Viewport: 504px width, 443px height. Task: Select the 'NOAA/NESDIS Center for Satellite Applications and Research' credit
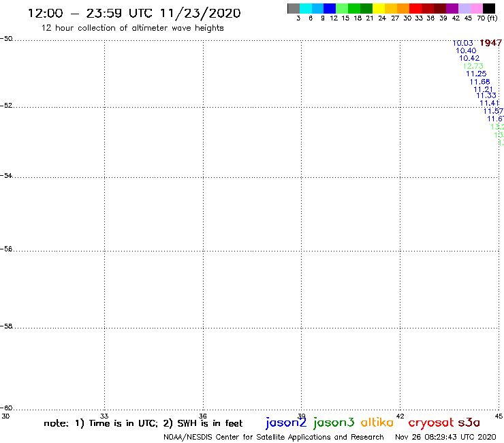point(274,438)
